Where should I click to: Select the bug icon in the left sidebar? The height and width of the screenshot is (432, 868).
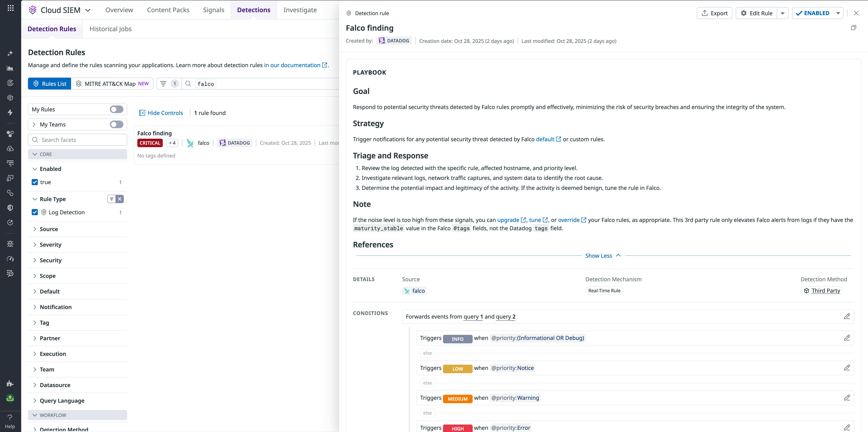(10, 244)
